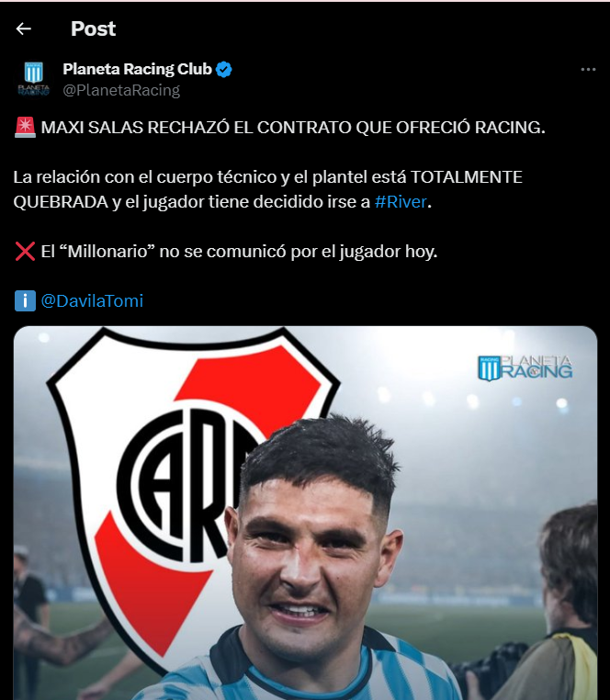Screen dimensions: 610x700
Task: Open the attached post image
Action: 305,513
